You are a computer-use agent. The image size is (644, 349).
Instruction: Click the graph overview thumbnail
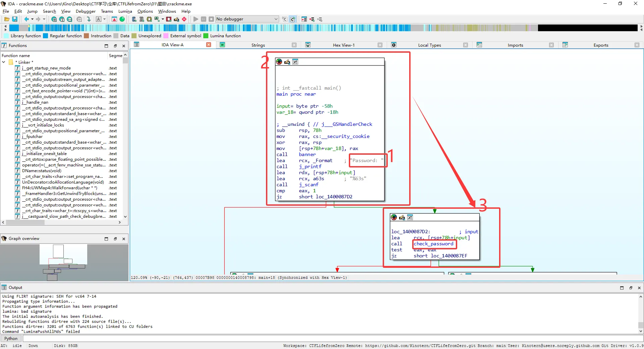pos(64,262)
